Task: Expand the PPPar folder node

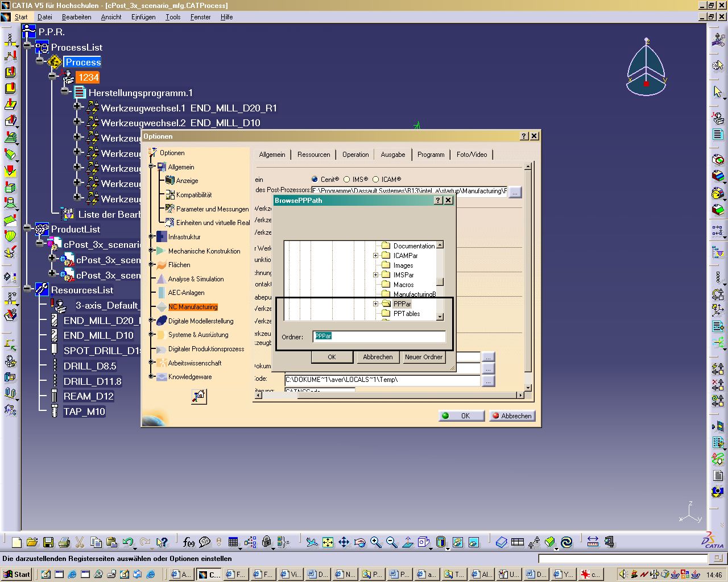Action: click(375, 304)
